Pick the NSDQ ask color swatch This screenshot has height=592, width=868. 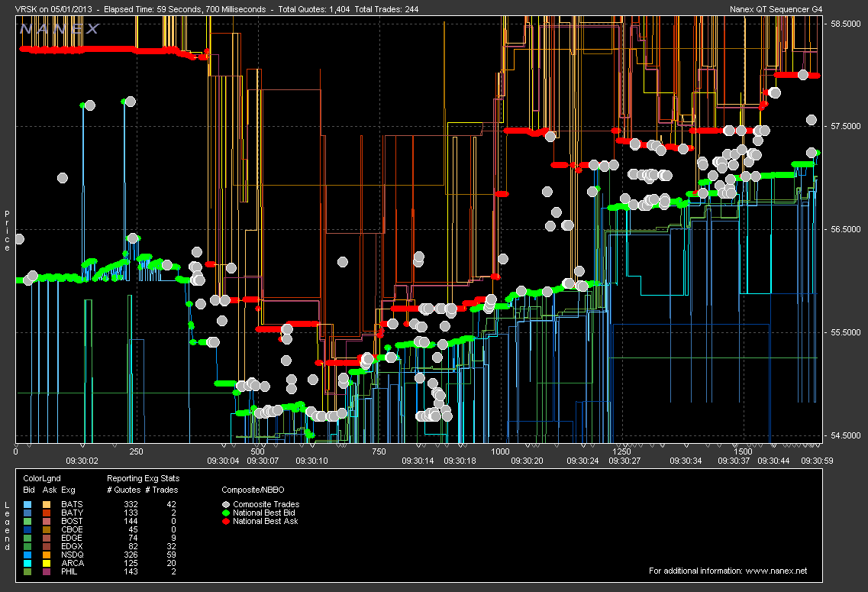(x=47, y=555)
